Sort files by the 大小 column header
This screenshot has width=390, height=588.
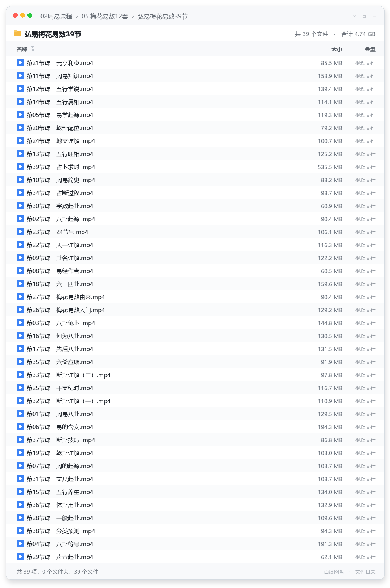click(x=337, y=49)
